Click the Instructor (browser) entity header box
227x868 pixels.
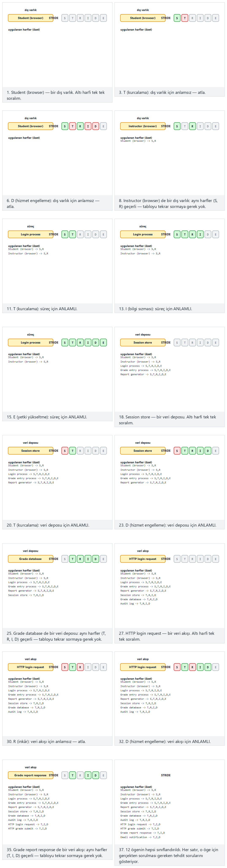coord(143,126)
